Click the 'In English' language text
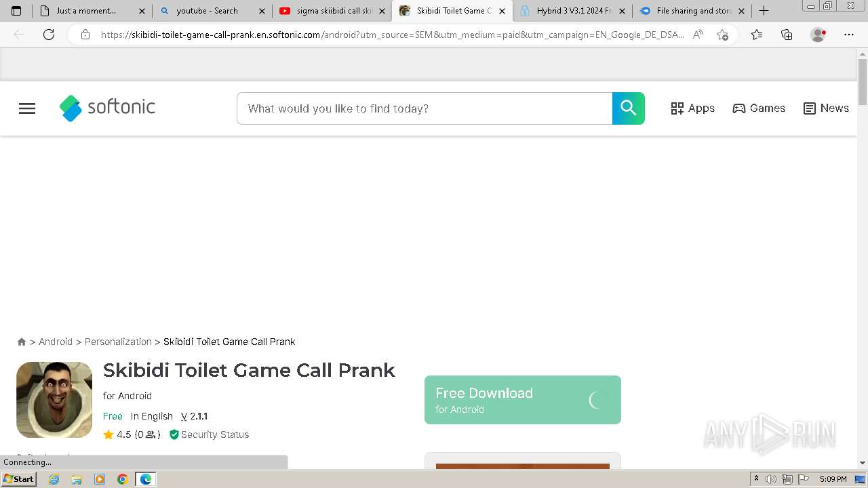 152,416
